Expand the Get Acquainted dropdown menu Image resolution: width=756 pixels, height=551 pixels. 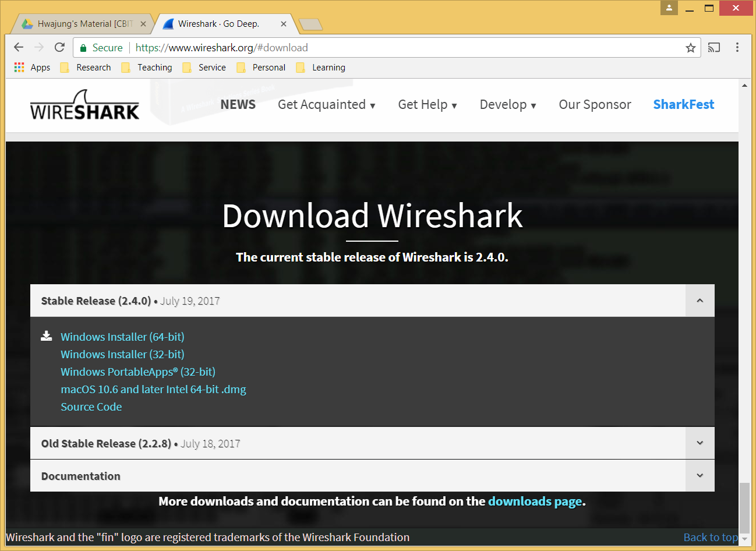327,105
